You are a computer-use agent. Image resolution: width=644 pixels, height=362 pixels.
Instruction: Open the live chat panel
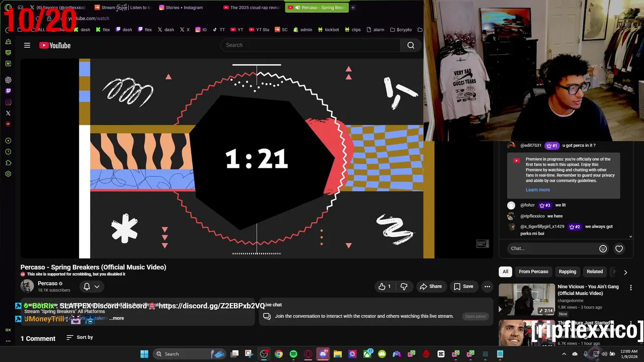(x=475, y=316)
